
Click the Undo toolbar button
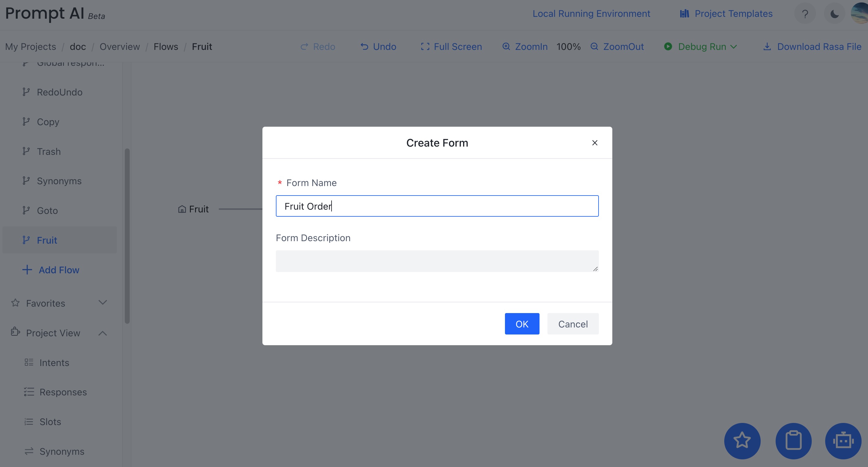[x=378, y=47]
